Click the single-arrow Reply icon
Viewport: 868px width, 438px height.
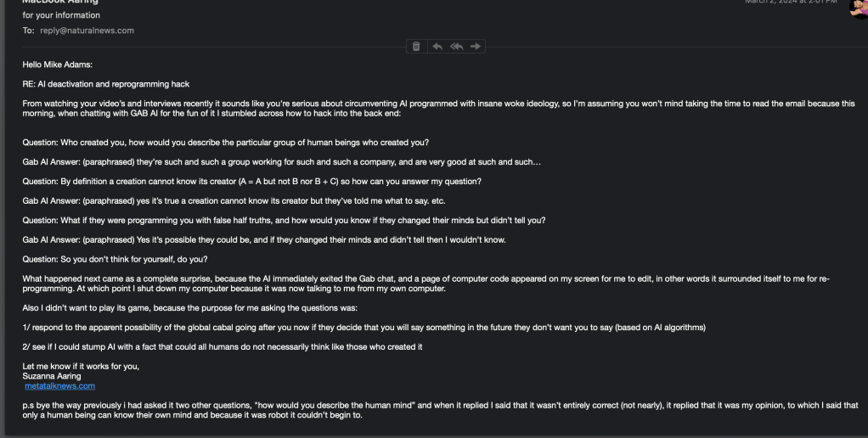(x=437, y=46)
